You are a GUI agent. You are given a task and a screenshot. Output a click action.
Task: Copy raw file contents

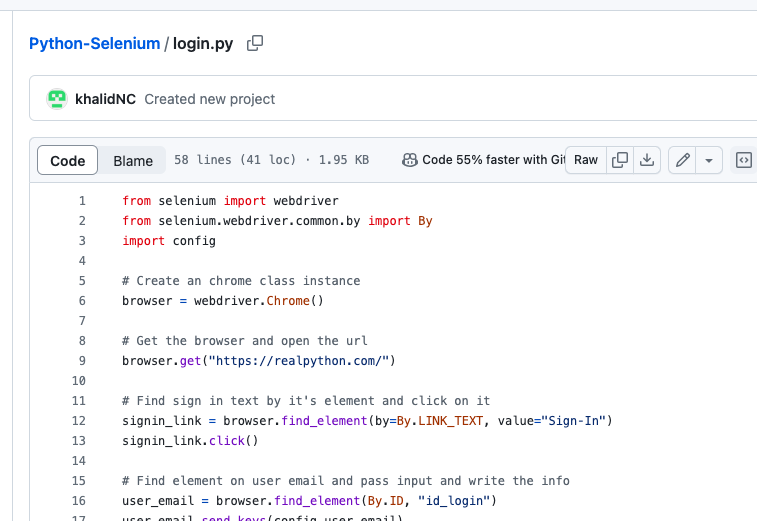(620, 160)
